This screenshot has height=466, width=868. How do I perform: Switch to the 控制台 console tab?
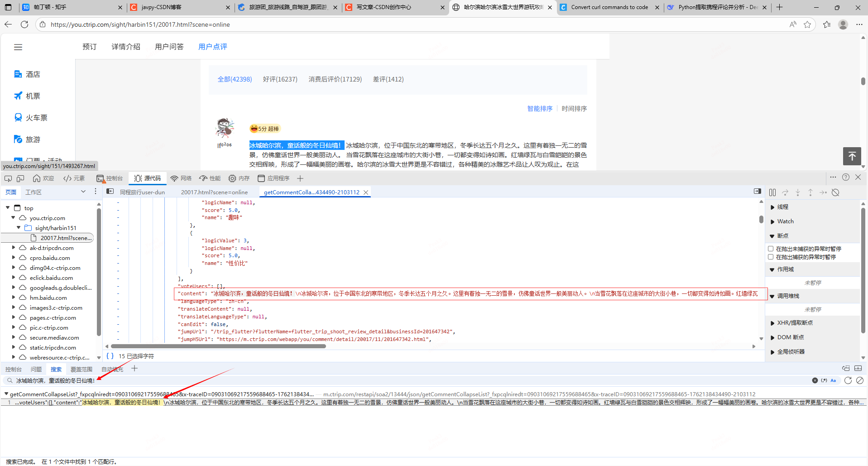click(x=110, y=178)
